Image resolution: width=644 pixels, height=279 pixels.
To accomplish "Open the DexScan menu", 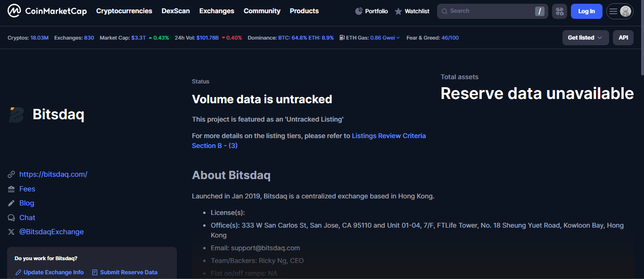I will pyautogui.click(x=176, y=11).
